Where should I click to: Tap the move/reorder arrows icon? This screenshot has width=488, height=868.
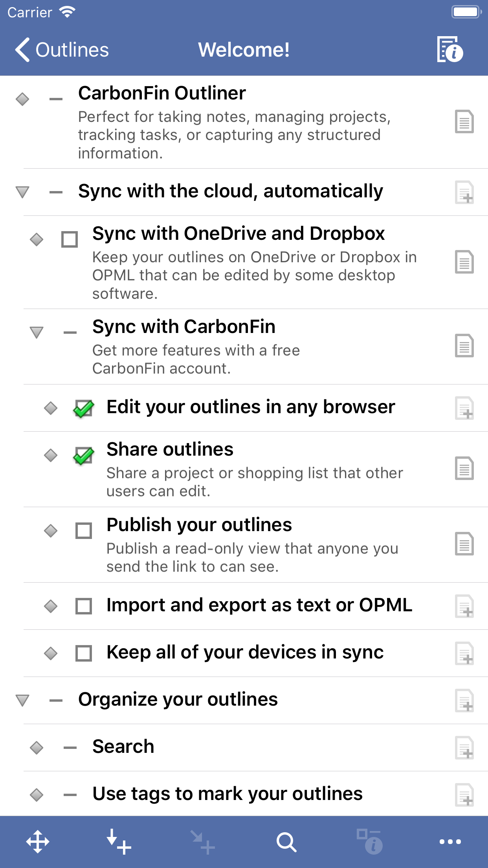coord(38,842)
